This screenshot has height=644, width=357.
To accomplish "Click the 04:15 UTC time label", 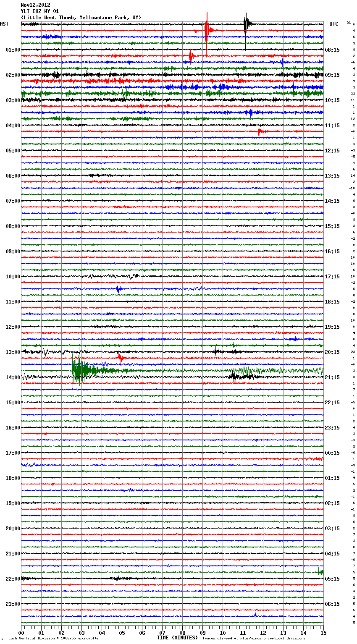I will coord(332,554).
